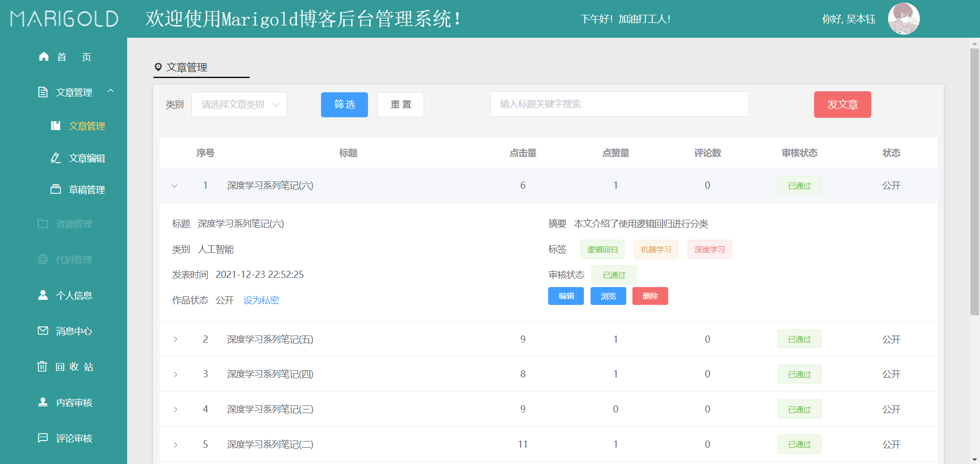Open the 消息中心 mail icon
The image size is (980, 464).
pos(43,330)
